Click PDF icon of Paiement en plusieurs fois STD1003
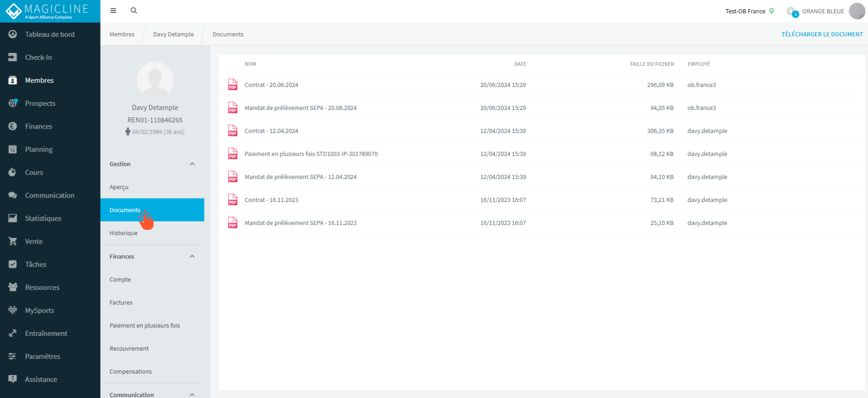Screen dimensions: 868x398 (233, 154)
